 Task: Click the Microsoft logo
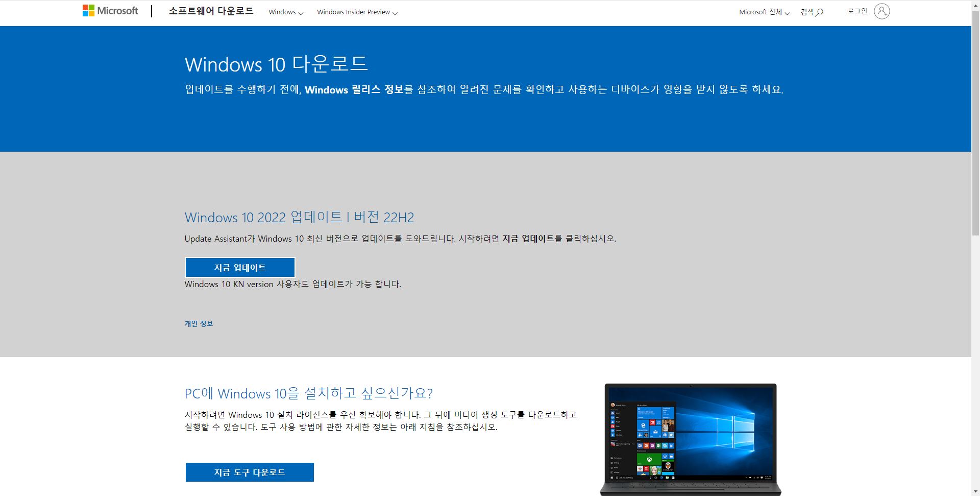[110, 11]
